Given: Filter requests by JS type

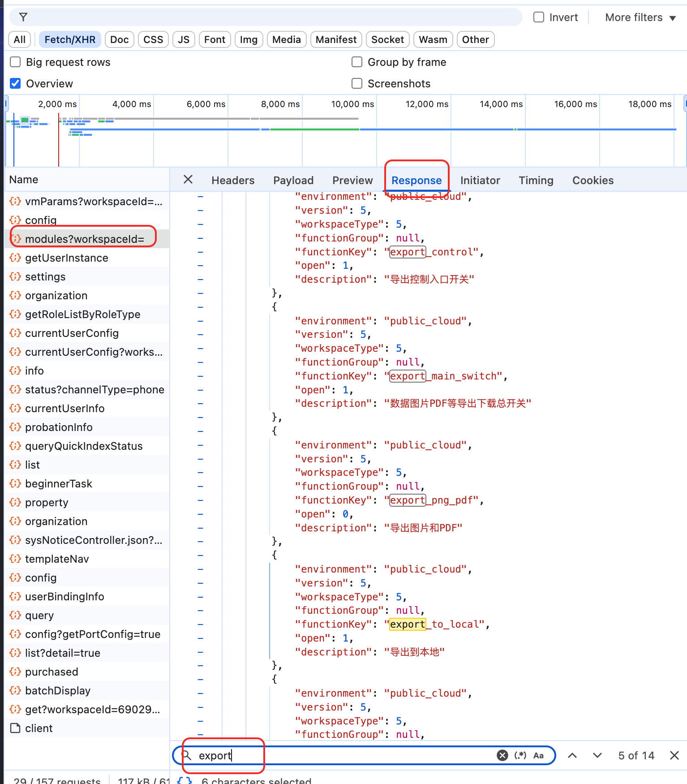Looking at the screenshot, I should pos(184,39).
